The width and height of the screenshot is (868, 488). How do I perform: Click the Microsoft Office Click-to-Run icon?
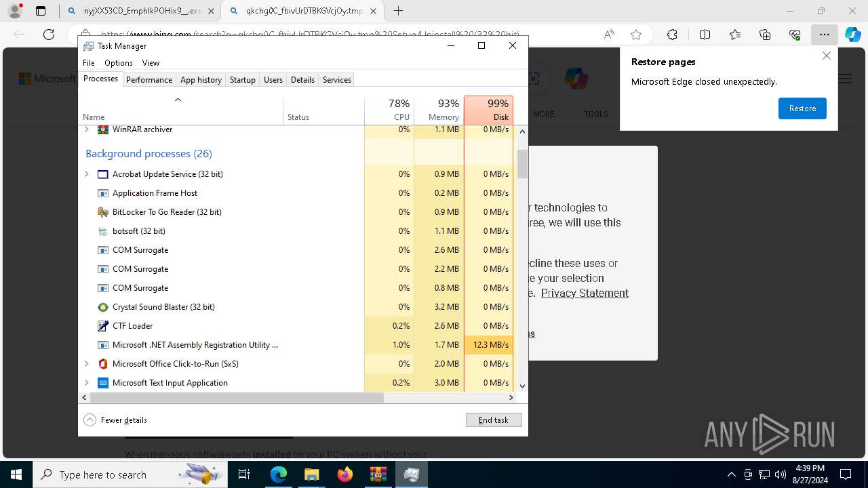tap(103, 364)
